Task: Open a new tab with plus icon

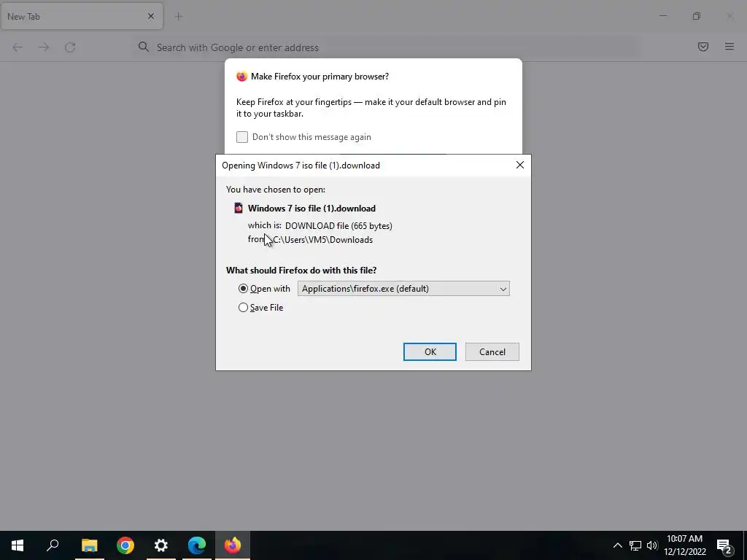Action: 179,17
